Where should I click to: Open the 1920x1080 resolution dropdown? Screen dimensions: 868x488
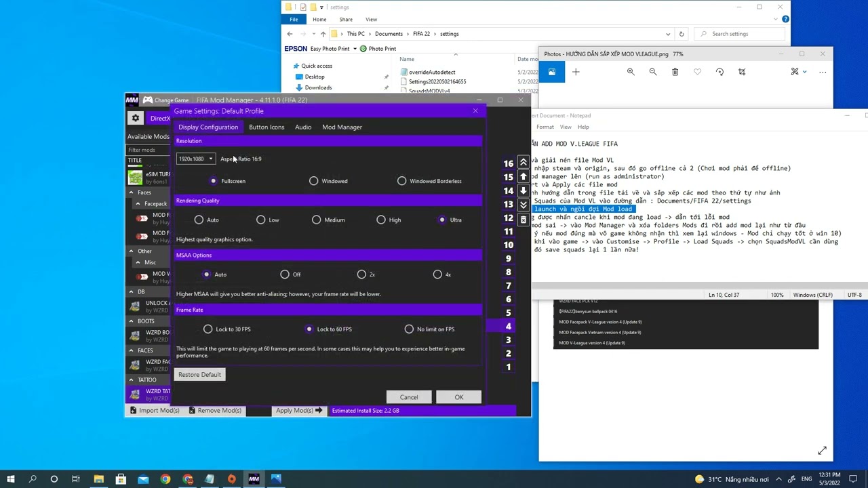pos(195,159)
